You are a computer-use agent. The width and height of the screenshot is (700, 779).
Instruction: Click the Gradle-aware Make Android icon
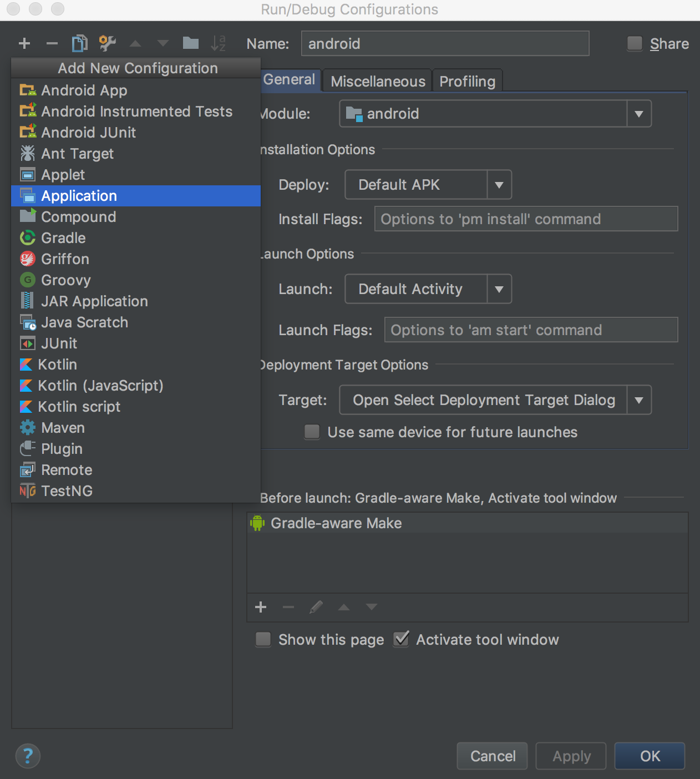pyautogui.click(x=257, y=523)
